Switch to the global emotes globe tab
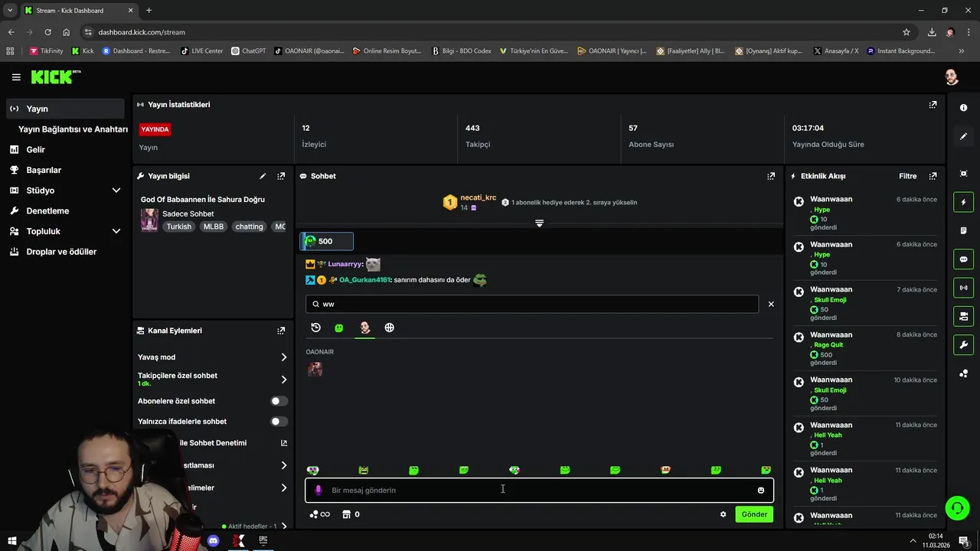The image size is (980, 551). click(389, 328)
